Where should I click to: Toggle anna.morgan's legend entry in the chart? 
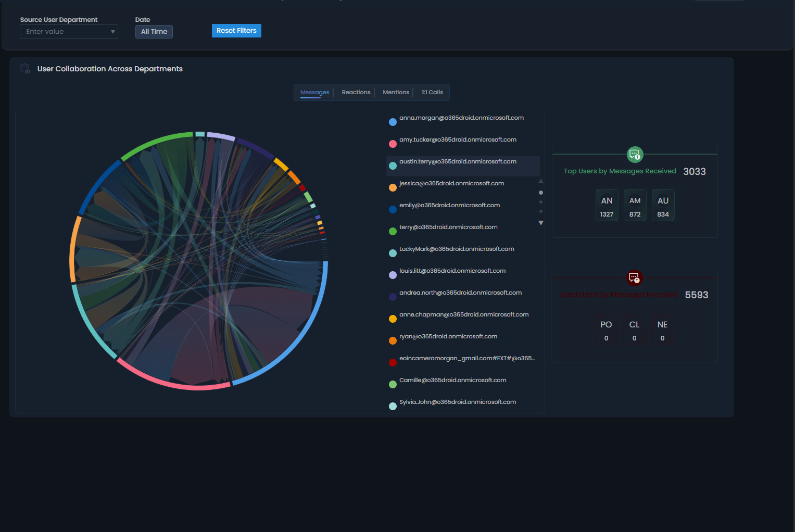[461, 118]
